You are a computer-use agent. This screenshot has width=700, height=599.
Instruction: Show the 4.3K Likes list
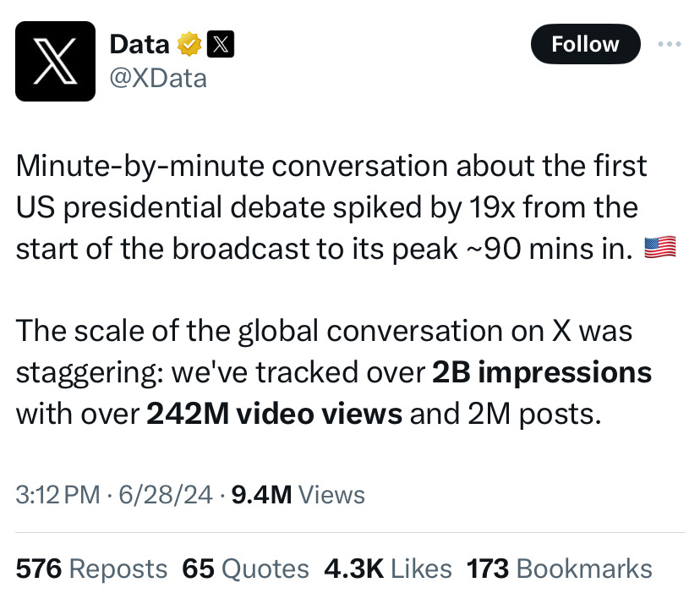[x=388, y=569]
